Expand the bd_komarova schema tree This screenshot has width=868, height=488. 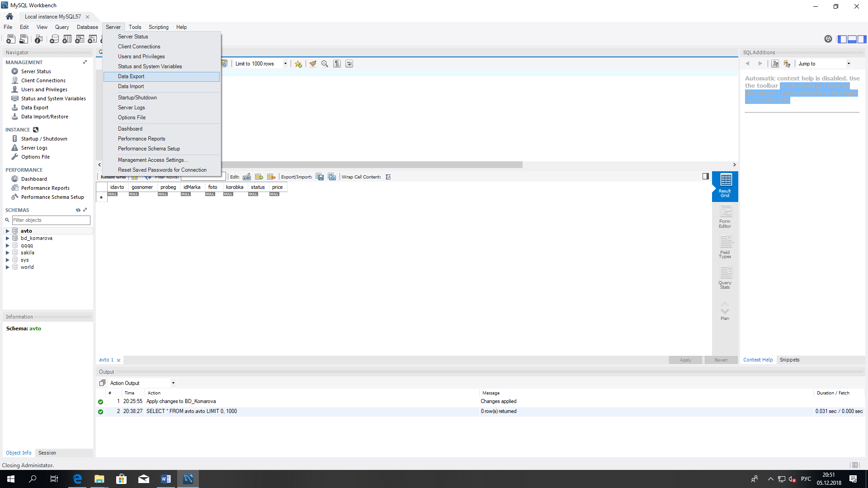(7, 238)
